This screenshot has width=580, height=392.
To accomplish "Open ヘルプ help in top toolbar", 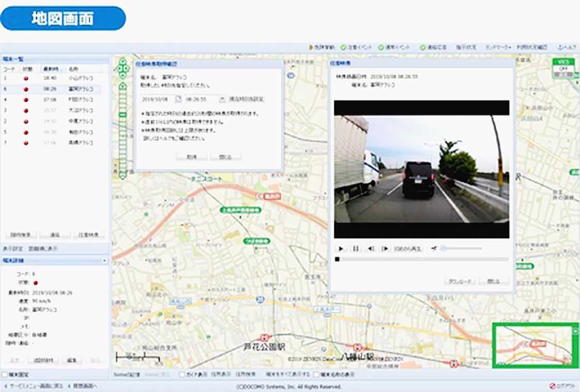I will coord(566,47).
